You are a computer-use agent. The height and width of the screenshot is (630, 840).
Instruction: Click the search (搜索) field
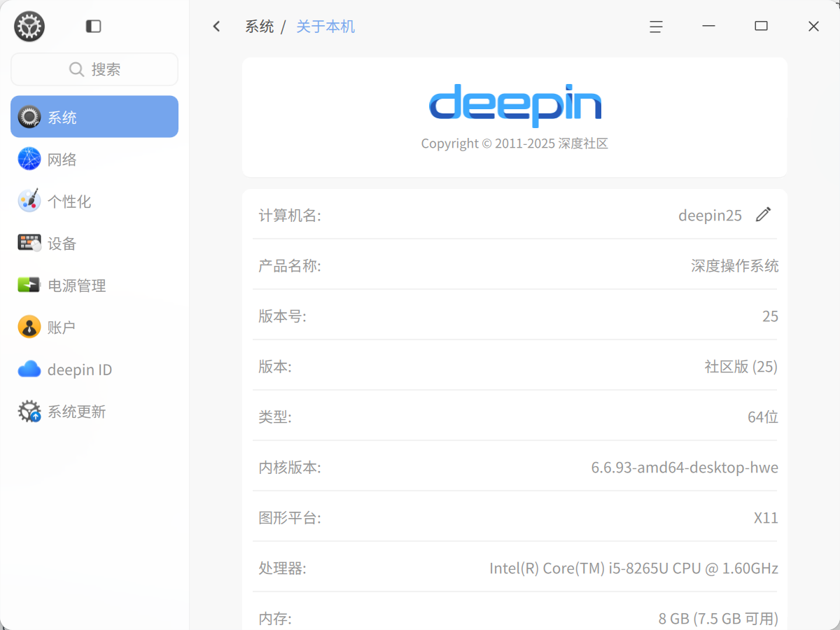94,69
